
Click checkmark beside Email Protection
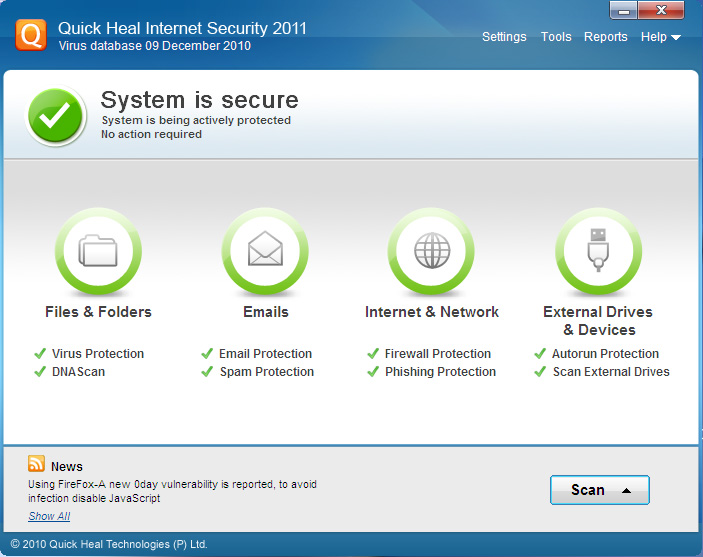click(207, 353)
